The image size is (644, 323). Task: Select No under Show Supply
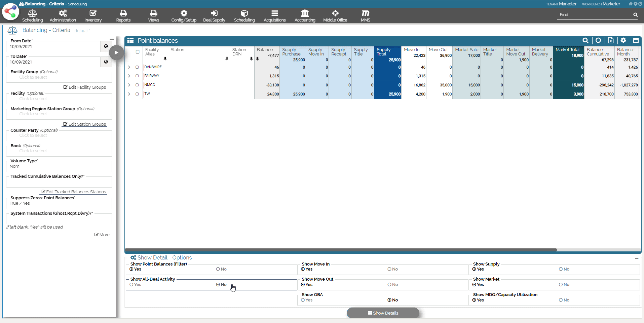(x=561, y=269)
